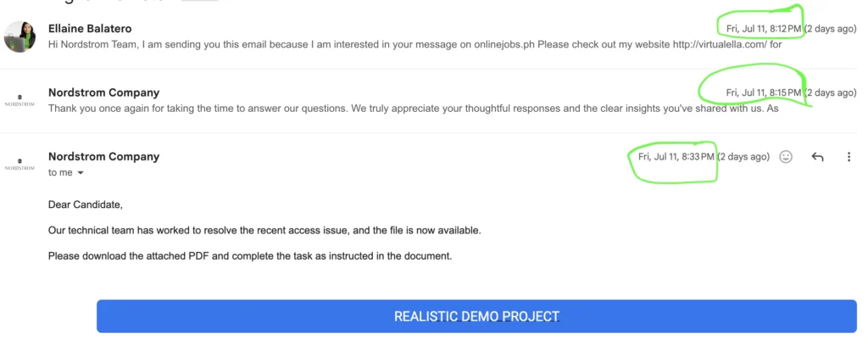Expand the "to me" recipient details arrow
Screen dimensions: 868x353
point(81,173)
